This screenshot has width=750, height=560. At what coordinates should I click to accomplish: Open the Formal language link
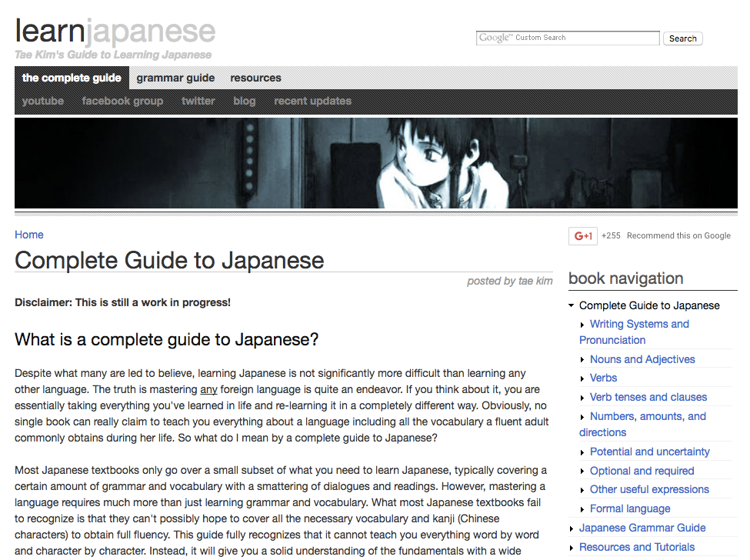pos(630,508)
